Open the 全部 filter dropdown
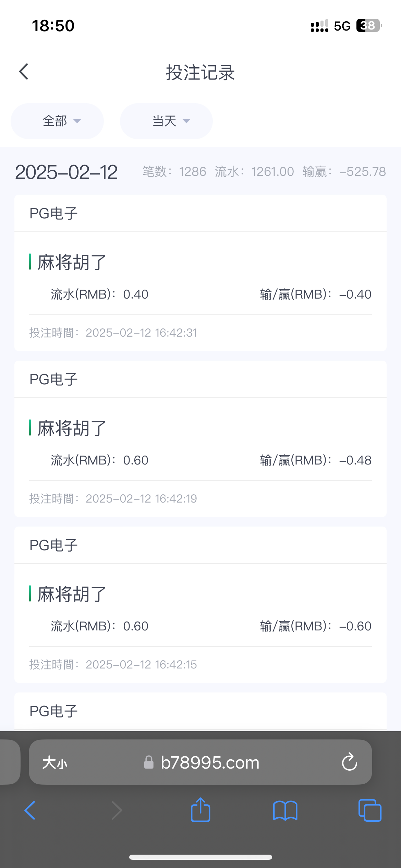 click(57, 121)
